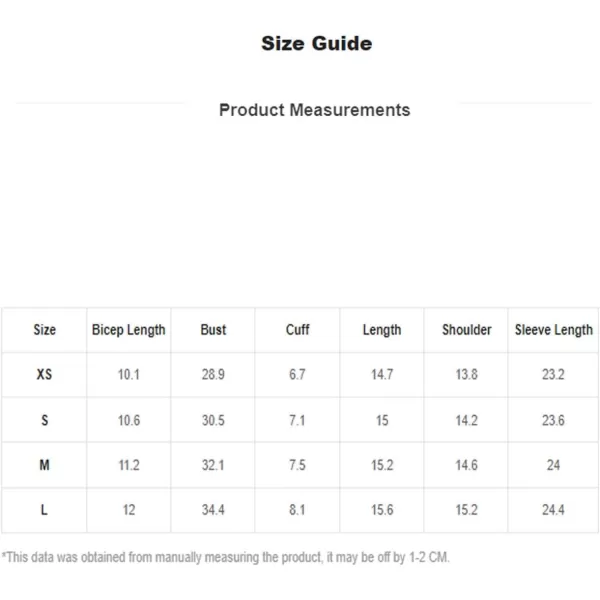Click the Size Guide heading

click(316, 43)
